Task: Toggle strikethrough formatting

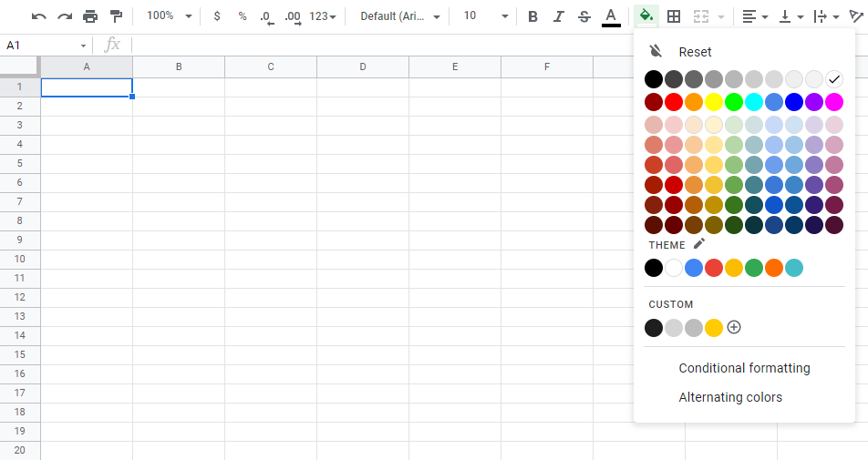Action: point(584,16)
